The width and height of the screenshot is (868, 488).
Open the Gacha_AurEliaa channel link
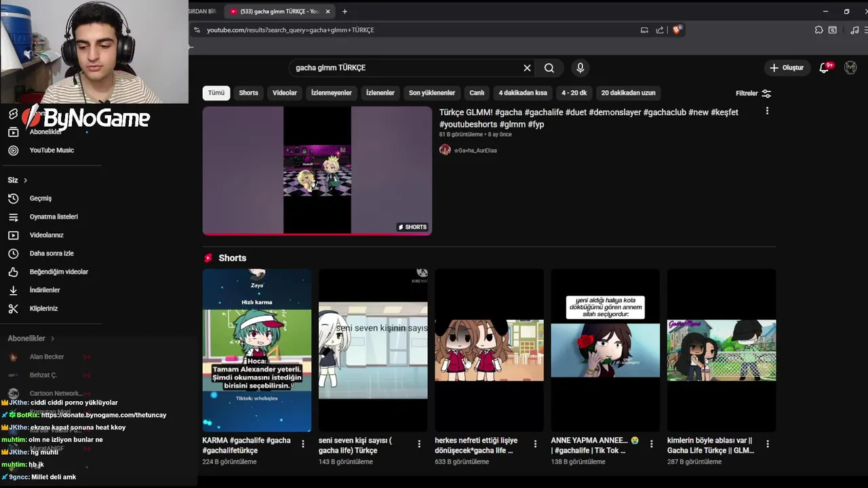[x=475, y=150]
